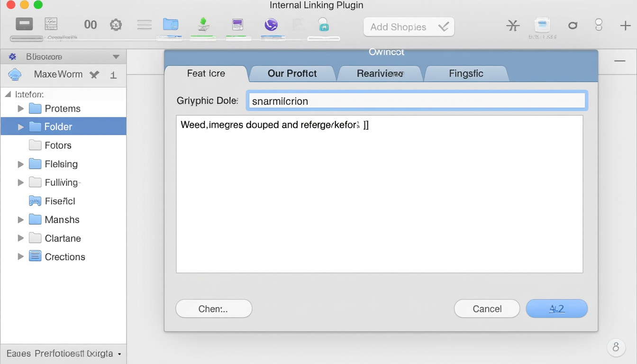Screen dimensions: 637x364
Task: Expand the Crections item
Action: click(20, 257)
